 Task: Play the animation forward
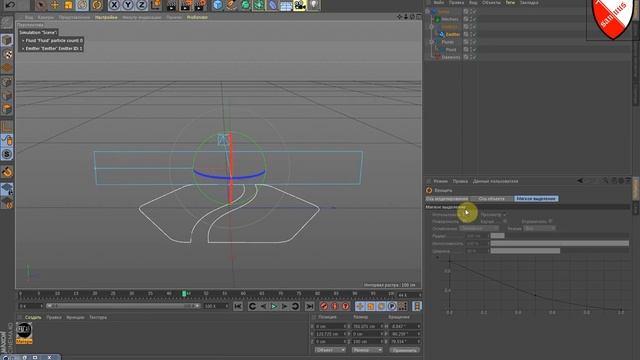[274, 306]
